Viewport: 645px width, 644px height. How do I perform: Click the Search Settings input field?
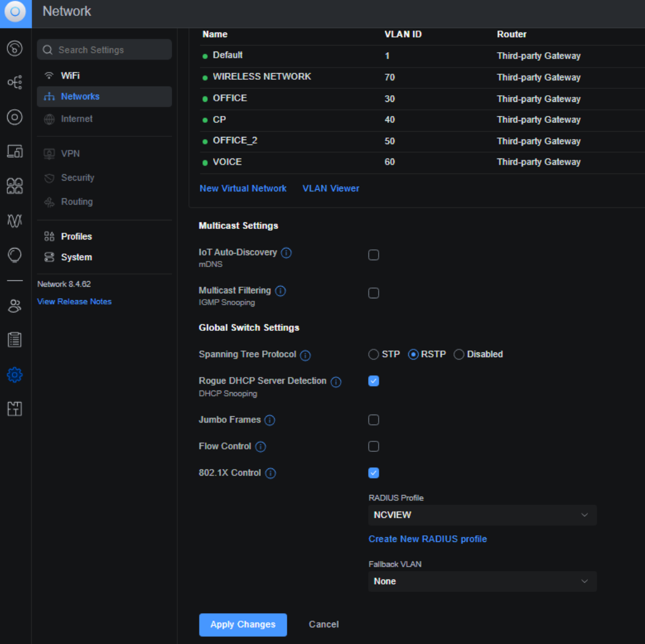click(x=104, y=50)
